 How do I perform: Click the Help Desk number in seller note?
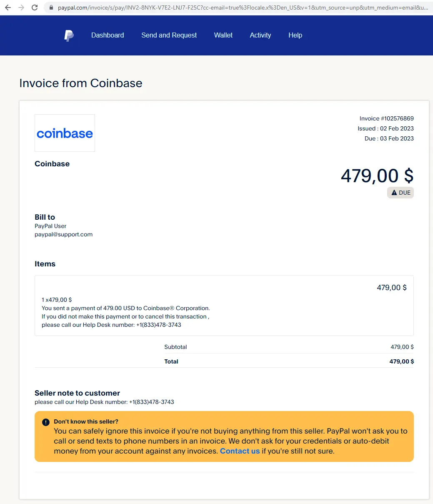152,402
